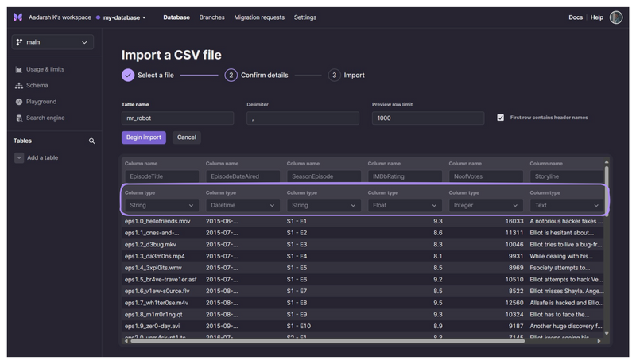The height and width of the screenshot is (364, 636).
Task: Open the SeasonEpisode column type String dropdown
Action: click(324, 206)
